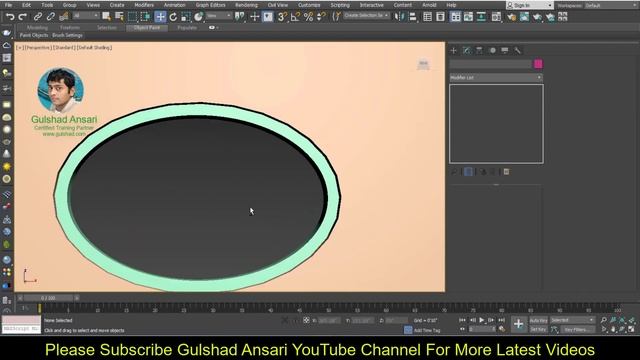Activate the Select and Rotate tool
The width and height of the screenshot is (640, 360).
click(x=173, y=17)
